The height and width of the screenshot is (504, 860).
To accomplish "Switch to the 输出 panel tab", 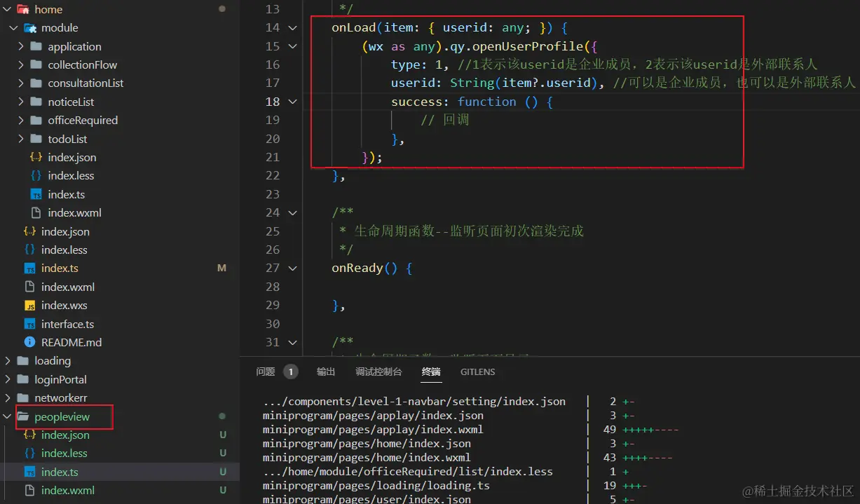I will click(x=326, y=372).
